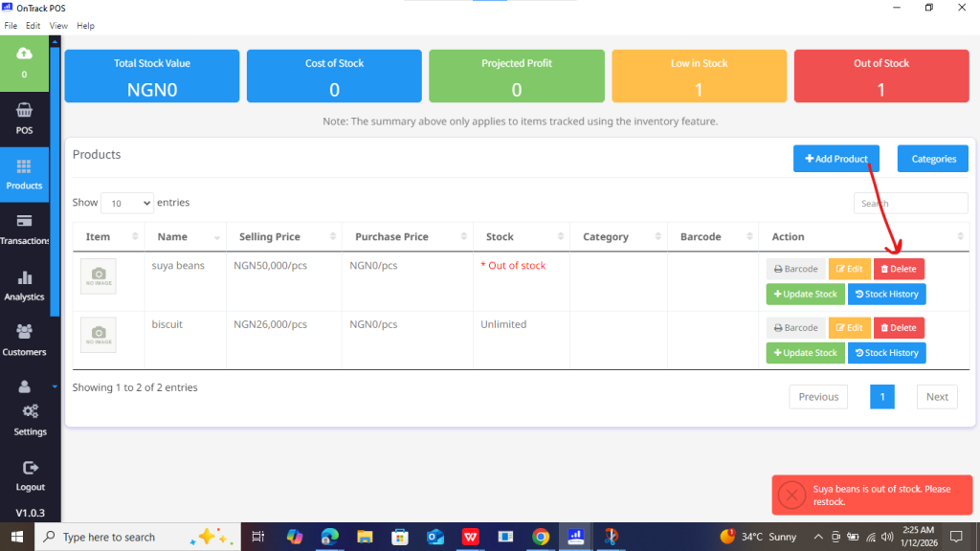Delete the suya beans product
The image size is (980, 551).
point(899,269)
